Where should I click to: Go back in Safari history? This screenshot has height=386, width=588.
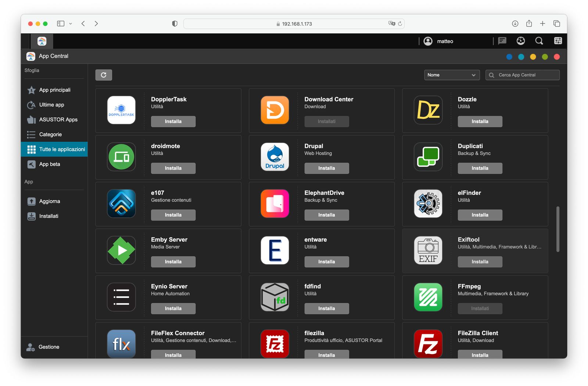tap(83, 24)
